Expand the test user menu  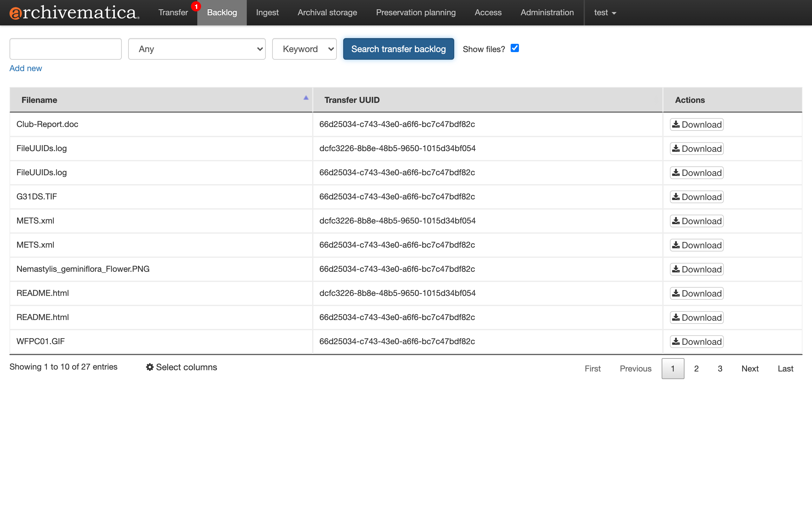tap(605, 12)
